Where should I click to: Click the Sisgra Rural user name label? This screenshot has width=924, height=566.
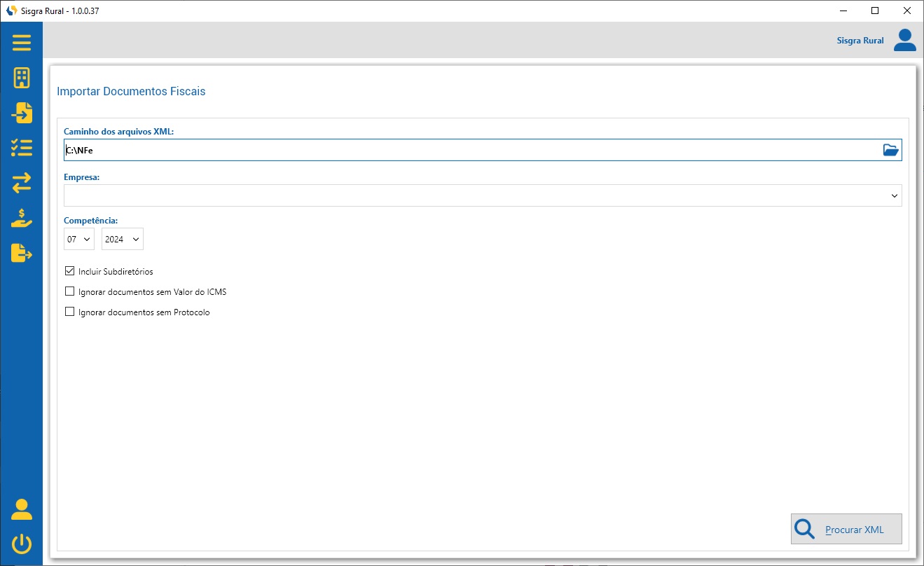(860, 41)
